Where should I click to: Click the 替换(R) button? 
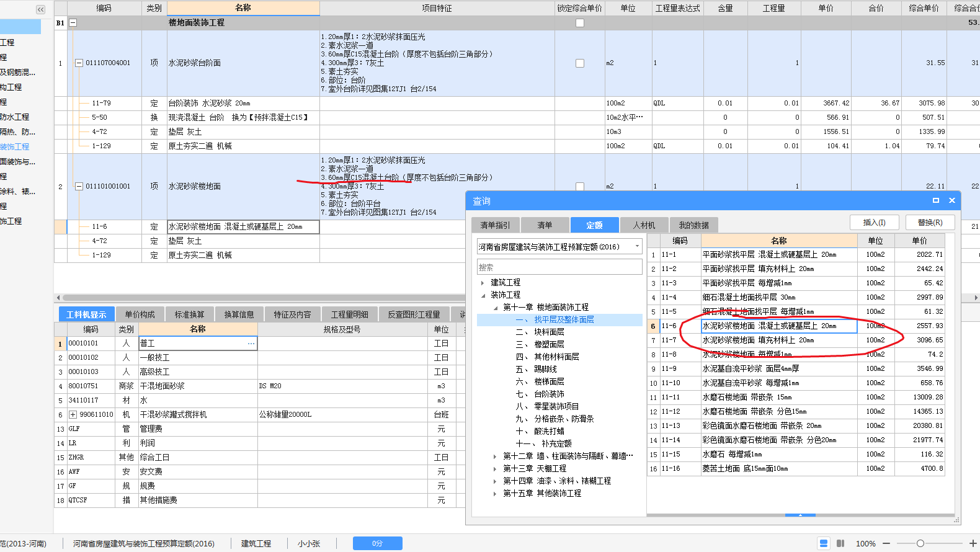point(930,222)
